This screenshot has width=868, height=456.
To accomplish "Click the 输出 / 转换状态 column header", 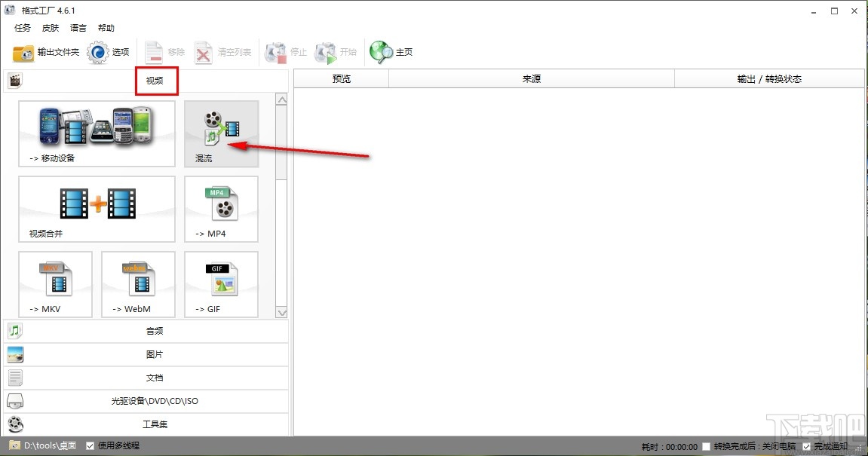I will tap(769, 79).
